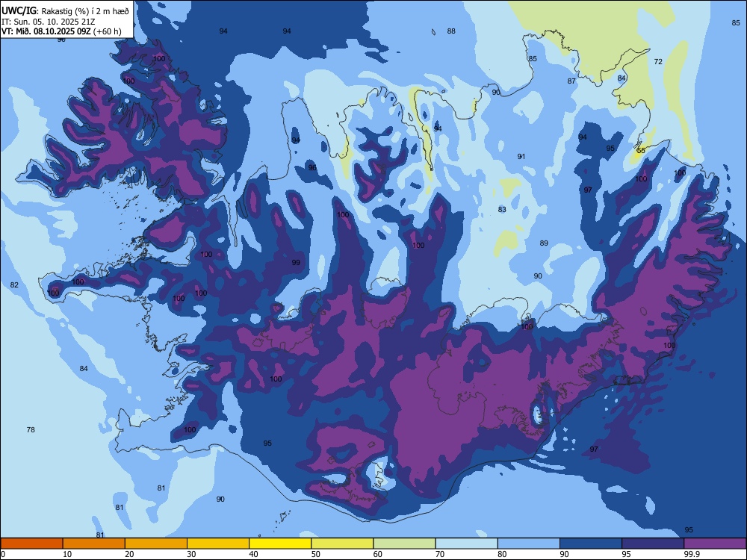Click the '82' value off the west coast

14,285
